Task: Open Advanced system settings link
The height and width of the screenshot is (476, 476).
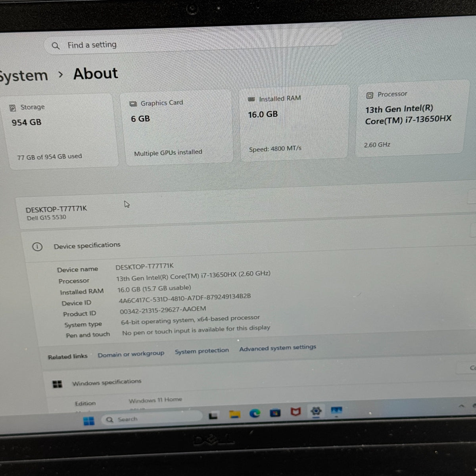Action: 278,348
